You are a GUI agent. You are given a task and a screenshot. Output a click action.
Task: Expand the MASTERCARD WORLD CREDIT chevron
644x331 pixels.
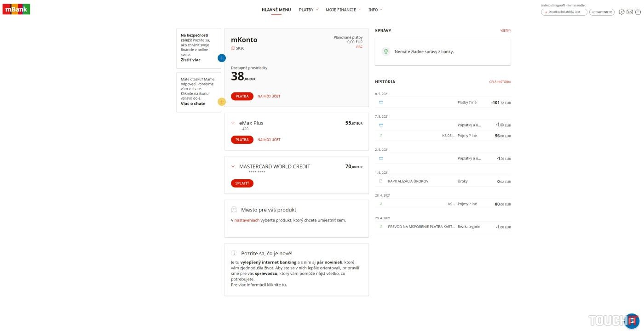[x=233, y=166]
